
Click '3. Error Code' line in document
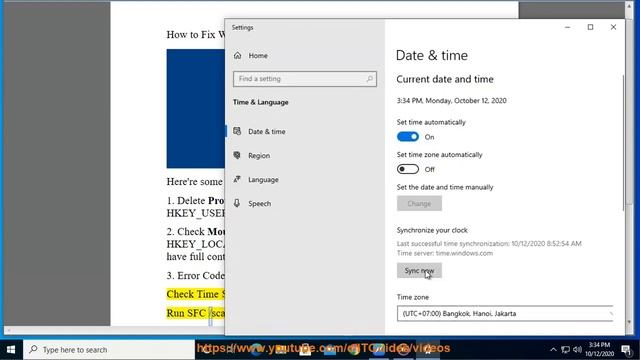[x=196, y=276]
